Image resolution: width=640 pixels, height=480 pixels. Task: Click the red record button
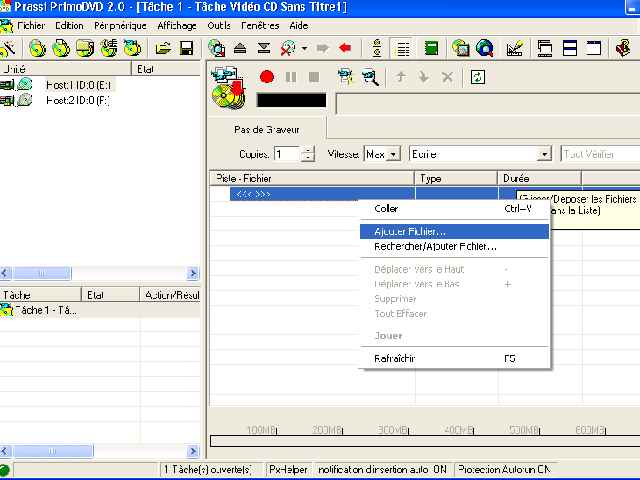pyautogui.click(x=267, y=77)
